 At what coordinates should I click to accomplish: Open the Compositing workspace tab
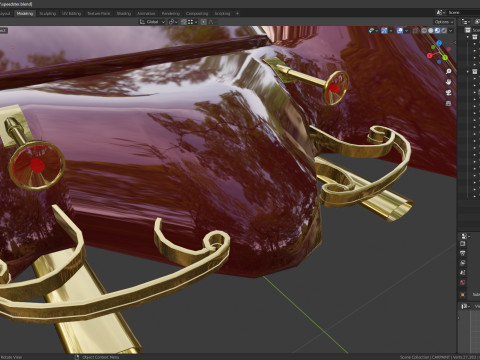(x=197, y=13)
